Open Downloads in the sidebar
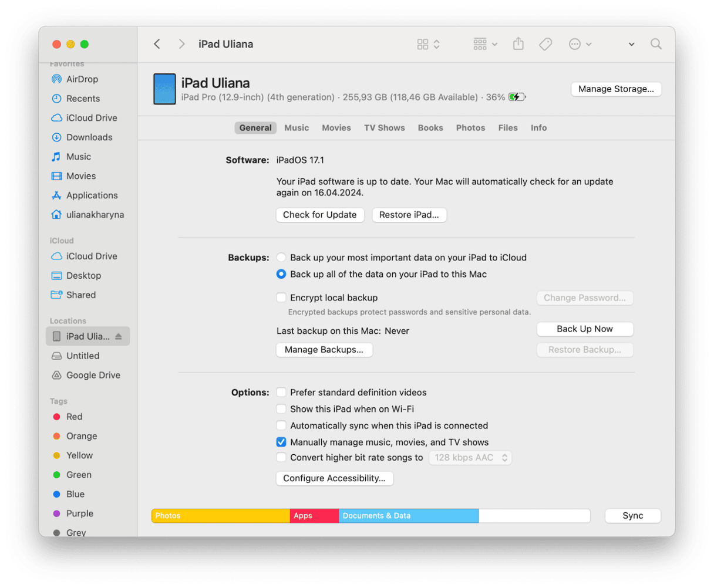 (89, 137)
